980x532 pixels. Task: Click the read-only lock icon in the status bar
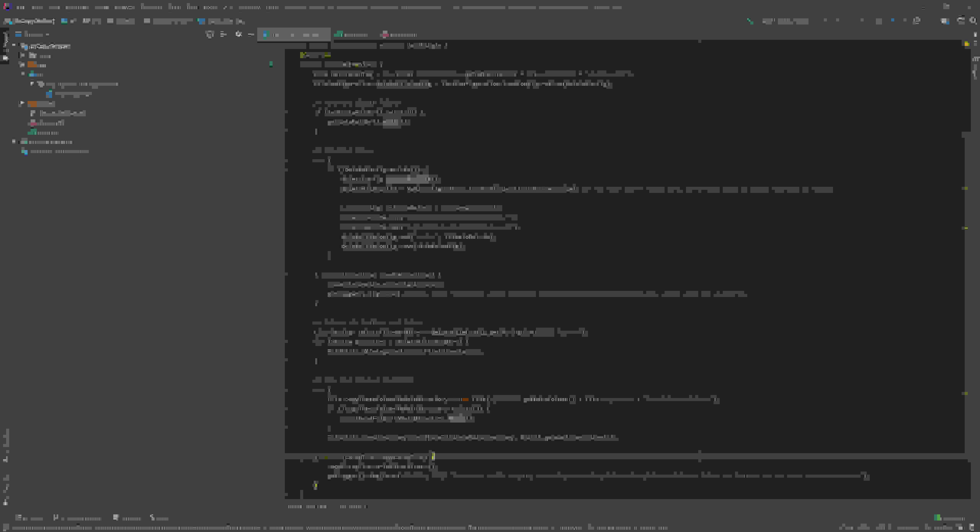(960, 528)
